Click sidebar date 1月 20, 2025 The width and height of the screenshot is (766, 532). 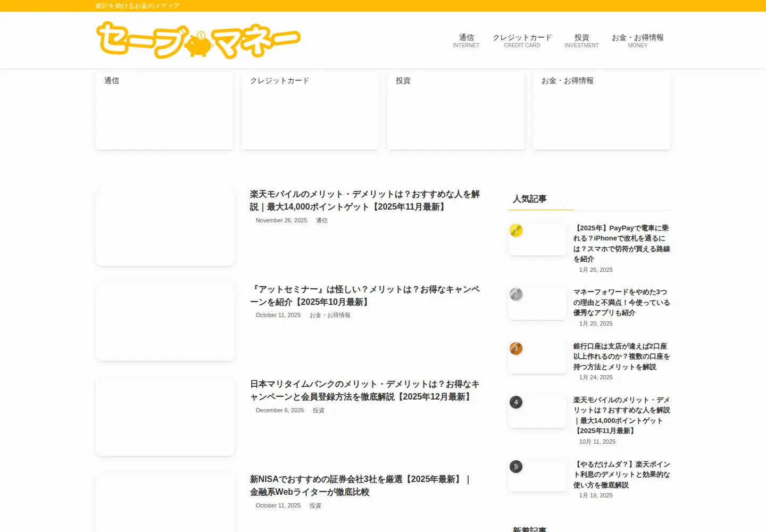(596, 324)
